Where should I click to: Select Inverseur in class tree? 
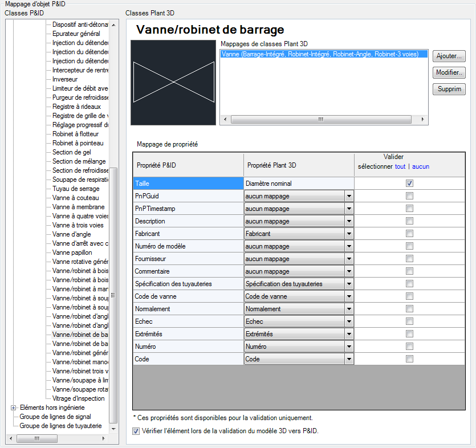click(x=65, y=79)
